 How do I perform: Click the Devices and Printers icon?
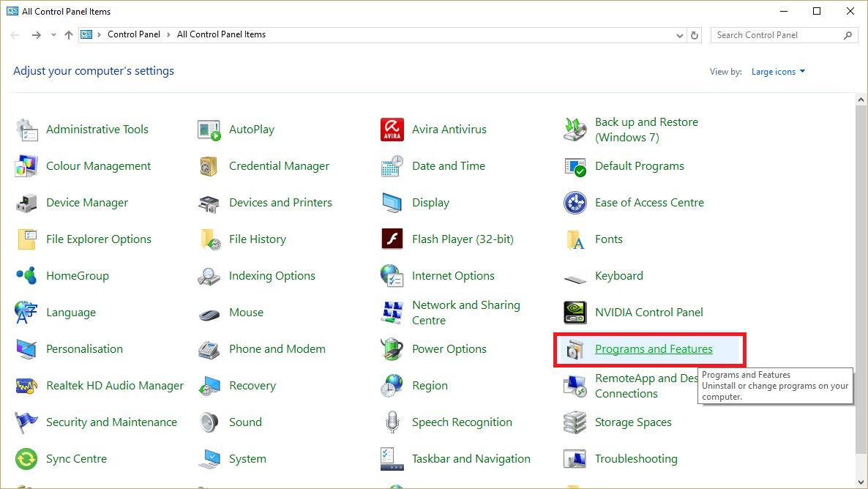click(x=209, y=203)
